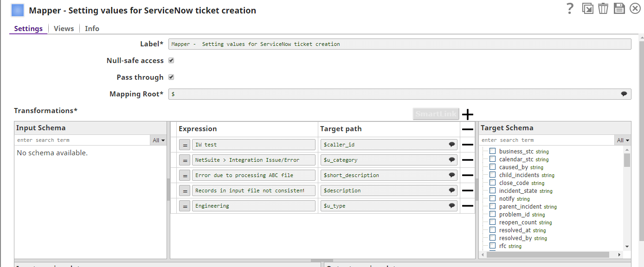Switch to the Views tab
This screenshot has height=267, width=644.
click(64, 29)
